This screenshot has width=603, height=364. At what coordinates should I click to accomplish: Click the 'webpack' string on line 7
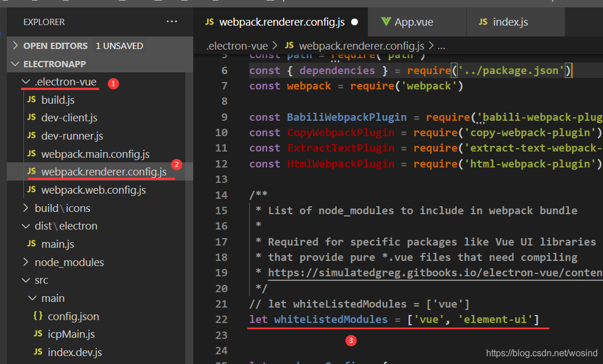429,85
